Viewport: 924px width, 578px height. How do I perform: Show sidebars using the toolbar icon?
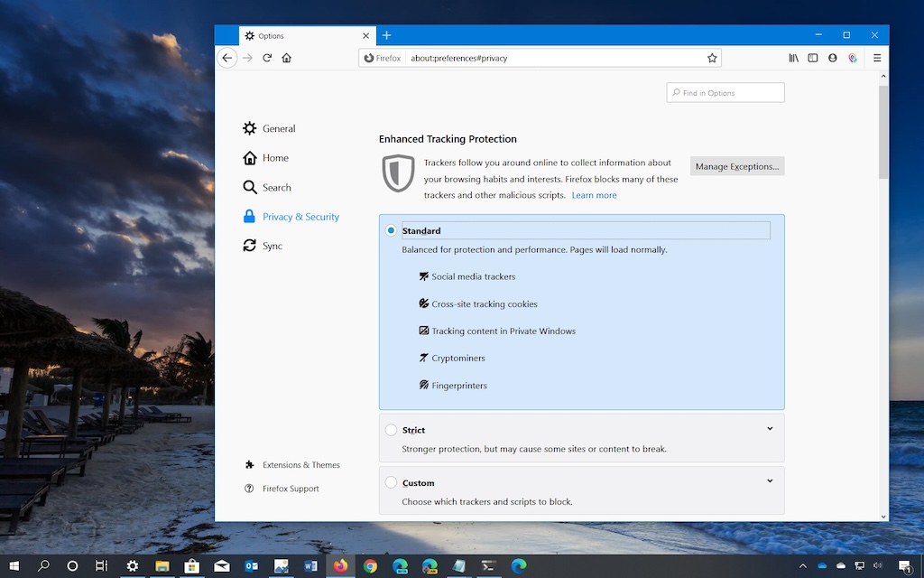click(813, 58)
